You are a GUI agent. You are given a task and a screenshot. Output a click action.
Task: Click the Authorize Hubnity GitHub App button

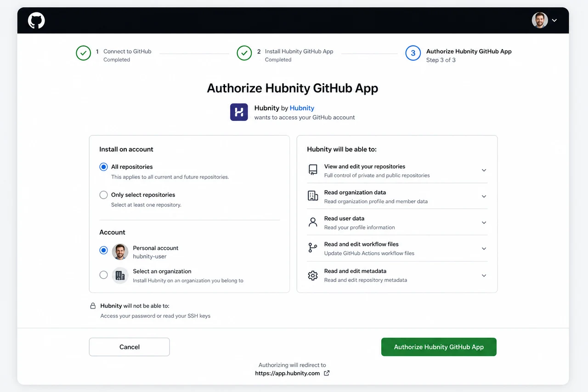click(439, 347)
